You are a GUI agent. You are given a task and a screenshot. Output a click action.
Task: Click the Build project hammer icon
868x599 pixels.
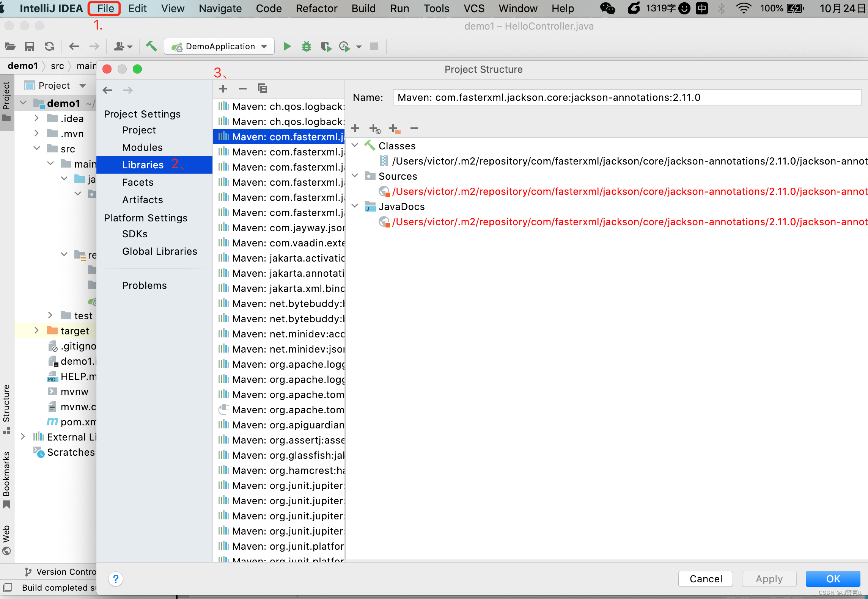151,46
